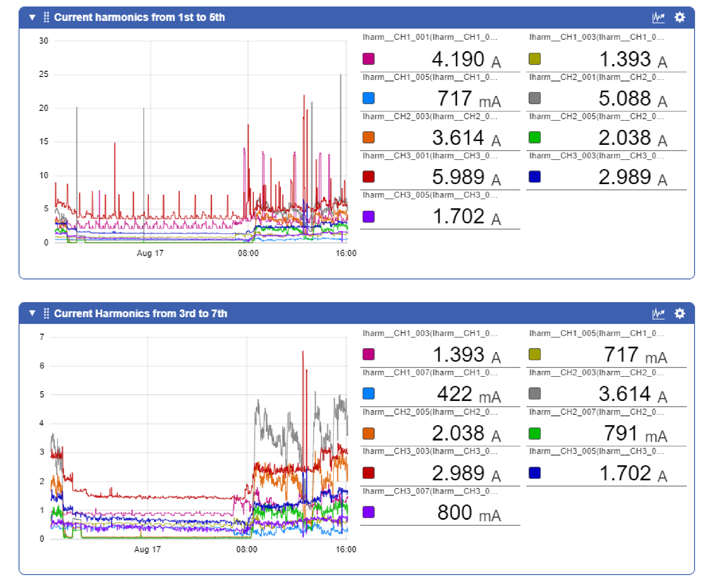Click purple swatch for CH3_005 in top panel

click(368, 217)
